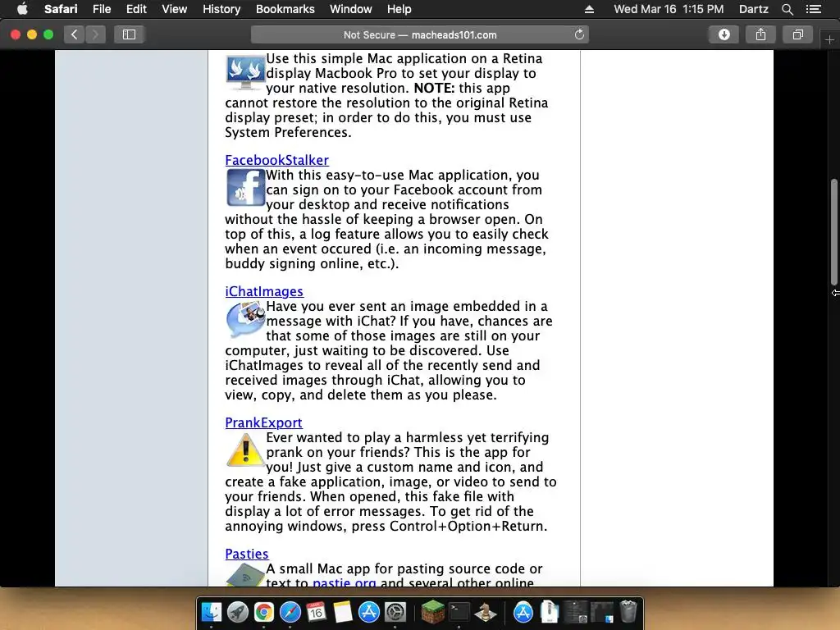The width and height of the screenshot is (840, 630).
Task: Show Safari downloads list
Action: [724, 34]
